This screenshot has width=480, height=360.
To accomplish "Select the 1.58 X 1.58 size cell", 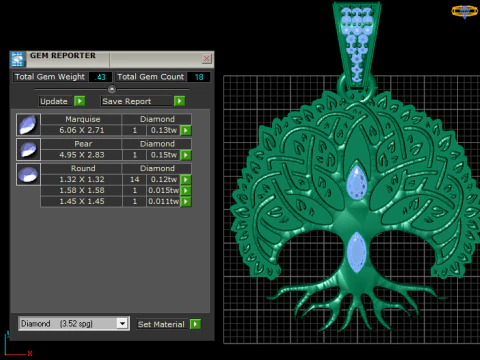I will pyautogui.click(x=82, y=191).
